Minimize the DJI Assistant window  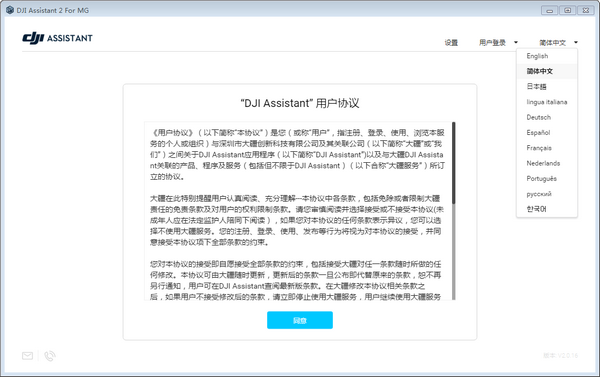(x=549, y=10)
